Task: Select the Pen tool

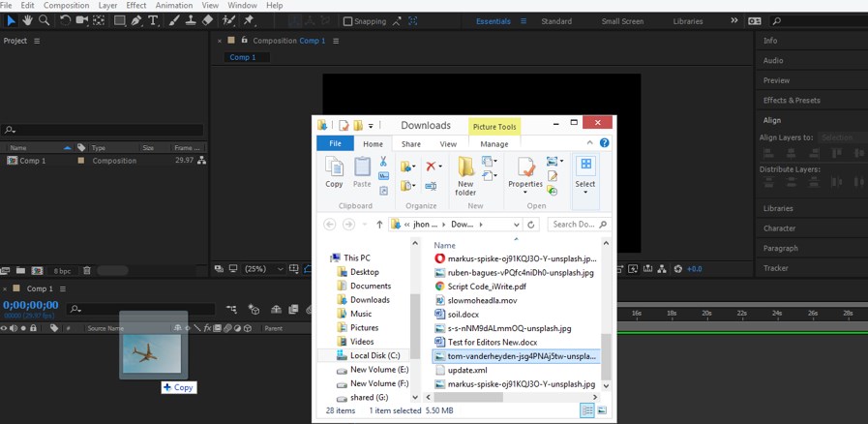Action: point(136,20)
